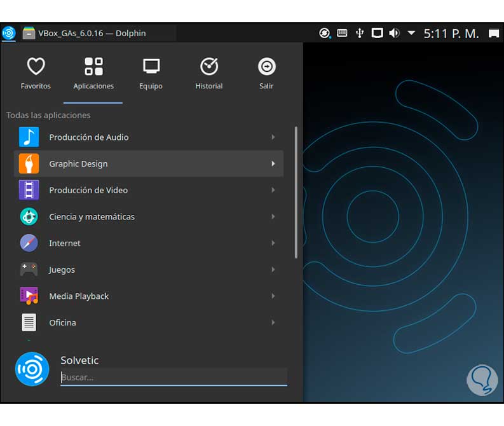Click the Salir logout icon
The height and width of the screenshot is (426, 504).
[x=266, y=66]
